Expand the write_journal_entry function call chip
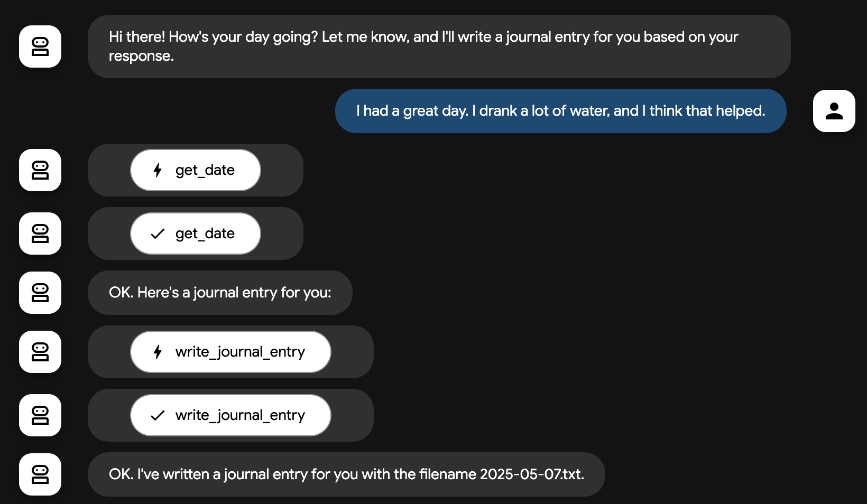The image size is (867, 504). tap(230, 352)
